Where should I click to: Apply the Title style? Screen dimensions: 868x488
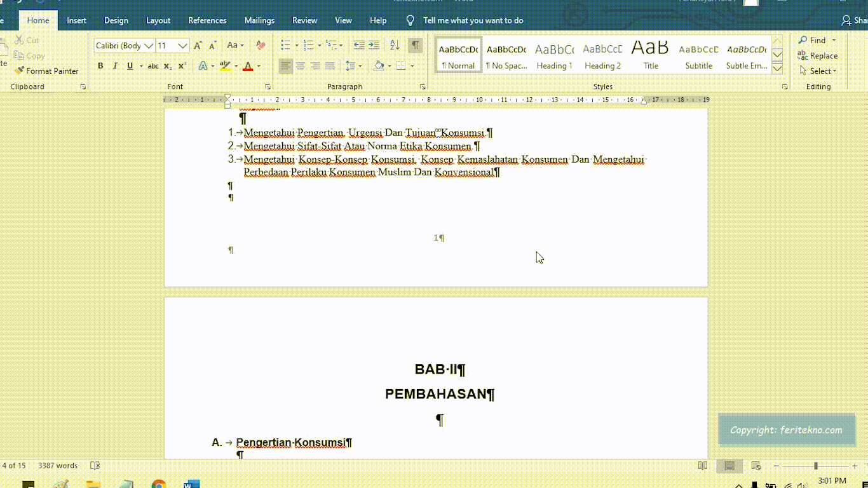[651, 55]
